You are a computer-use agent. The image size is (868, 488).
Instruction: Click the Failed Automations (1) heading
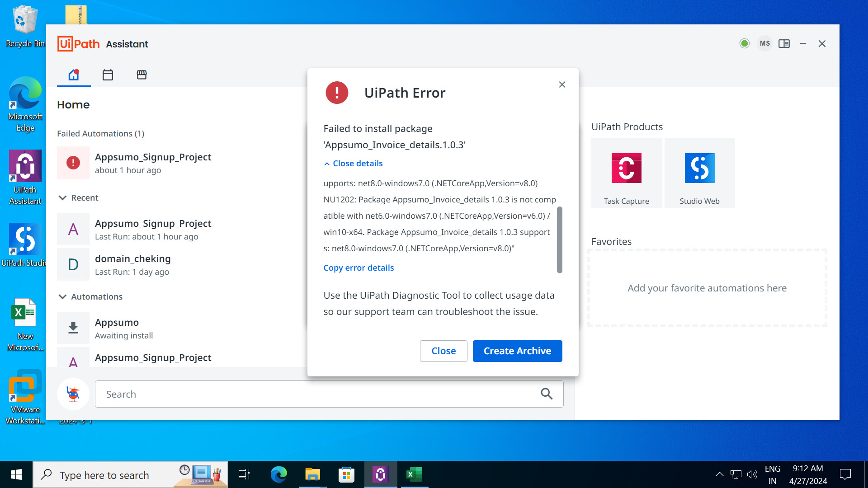click(100, 133)
